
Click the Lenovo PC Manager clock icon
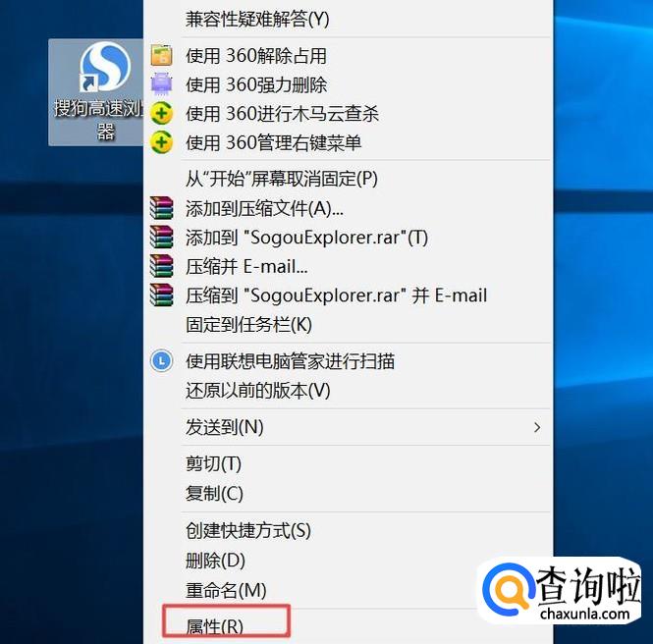(161, 361)
